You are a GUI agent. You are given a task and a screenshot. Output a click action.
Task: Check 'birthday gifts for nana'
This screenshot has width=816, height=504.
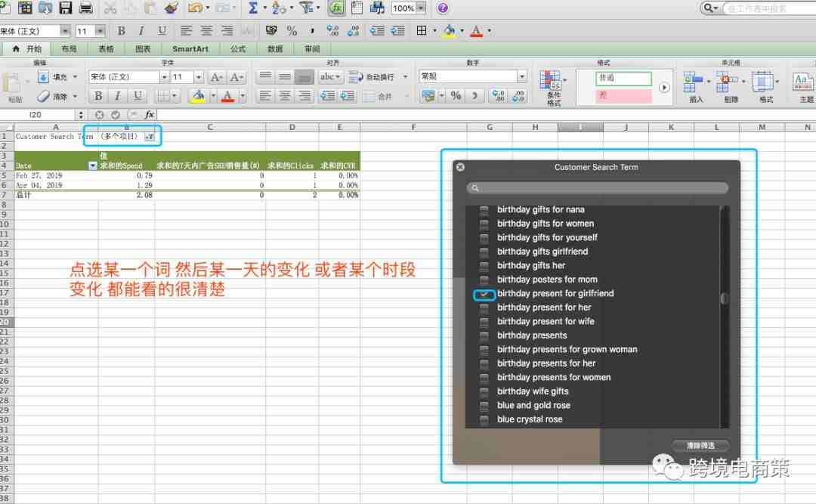pos(484,210)
